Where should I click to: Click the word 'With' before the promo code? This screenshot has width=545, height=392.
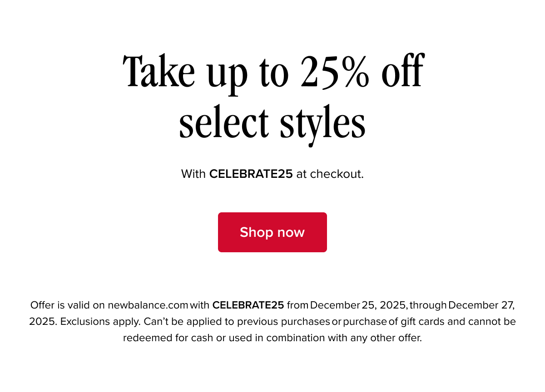(193, 174)
